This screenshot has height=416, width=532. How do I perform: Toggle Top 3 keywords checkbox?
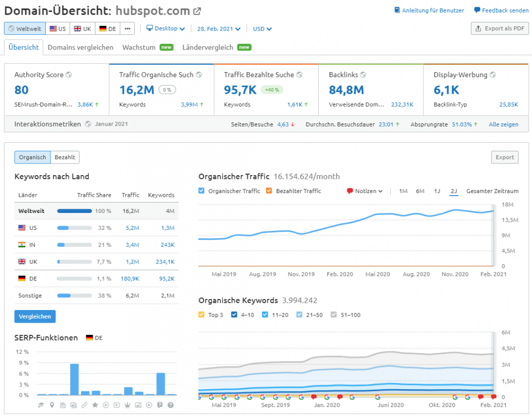click(x=202, y=314)
